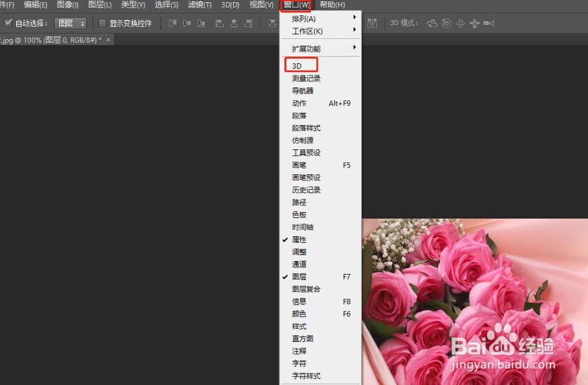The height and width of the screenshot is (385, 588).
Task: Choose 仿制源 from the menu
Action: (x=321, y=140)
